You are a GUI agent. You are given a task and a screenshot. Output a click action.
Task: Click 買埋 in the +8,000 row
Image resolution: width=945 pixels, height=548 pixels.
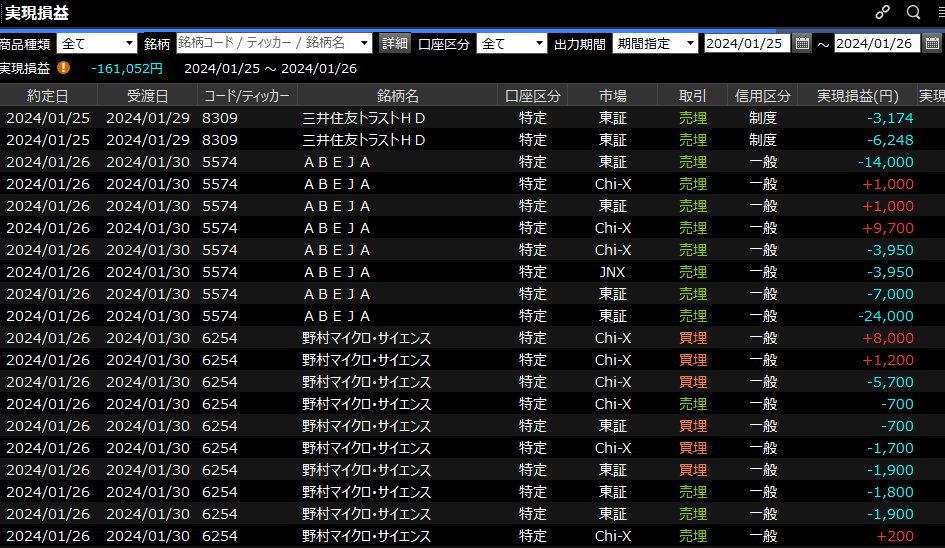tap(692, 338)
